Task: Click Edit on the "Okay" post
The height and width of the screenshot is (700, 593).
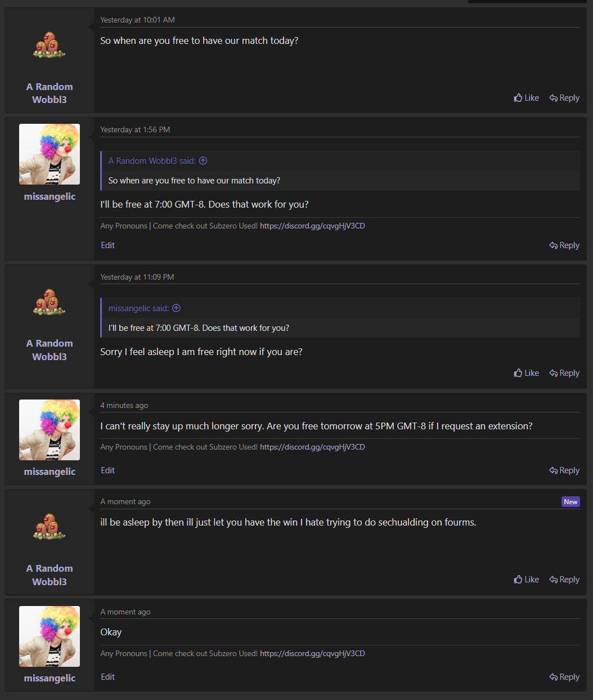Action: click(107, 676)
